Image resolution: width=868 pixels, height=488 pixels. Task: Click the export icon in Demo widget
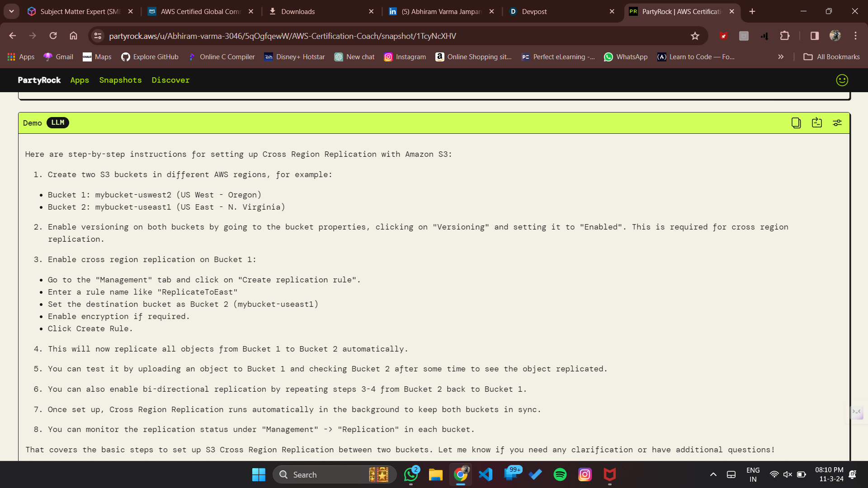point(816,123)
